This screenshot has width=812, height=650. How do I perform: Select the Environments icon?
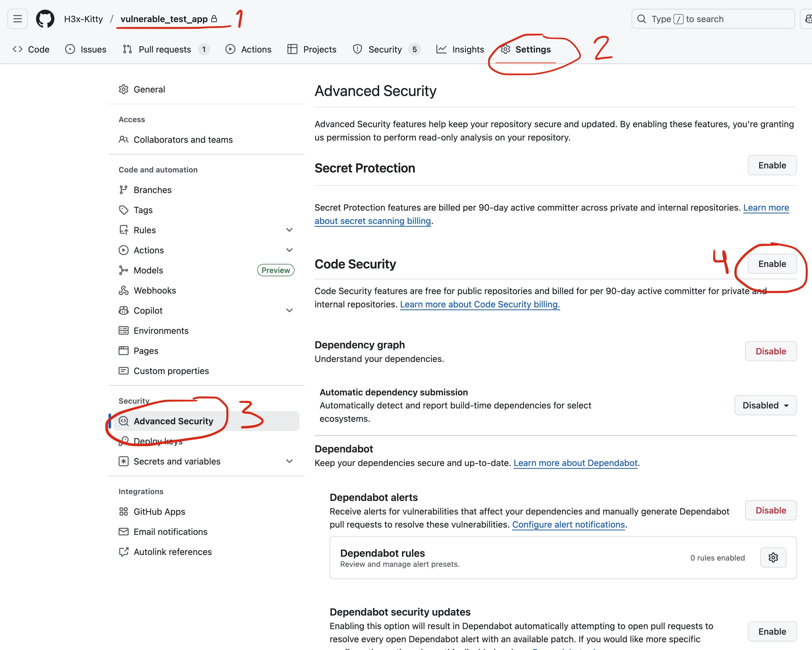(124, 331)
